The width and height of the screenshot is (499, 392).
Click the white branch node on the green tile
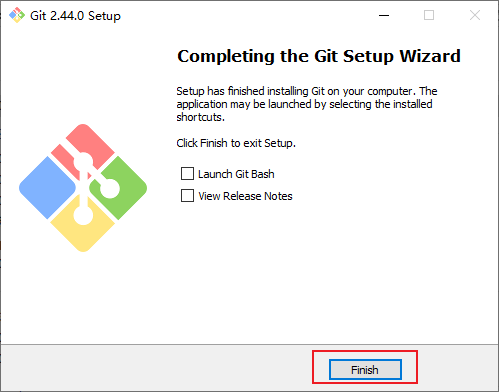pos(110,188)
